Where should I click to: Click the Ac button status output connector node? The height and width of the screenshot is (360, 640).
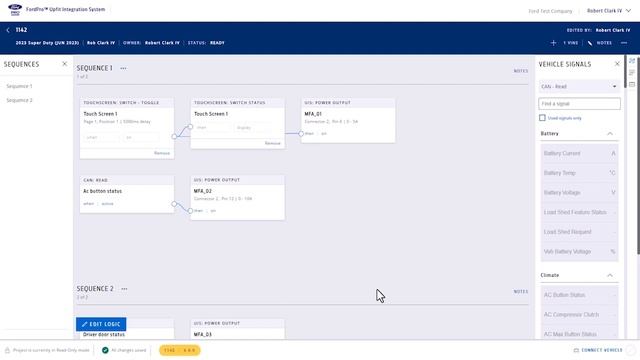coord(174,204)
